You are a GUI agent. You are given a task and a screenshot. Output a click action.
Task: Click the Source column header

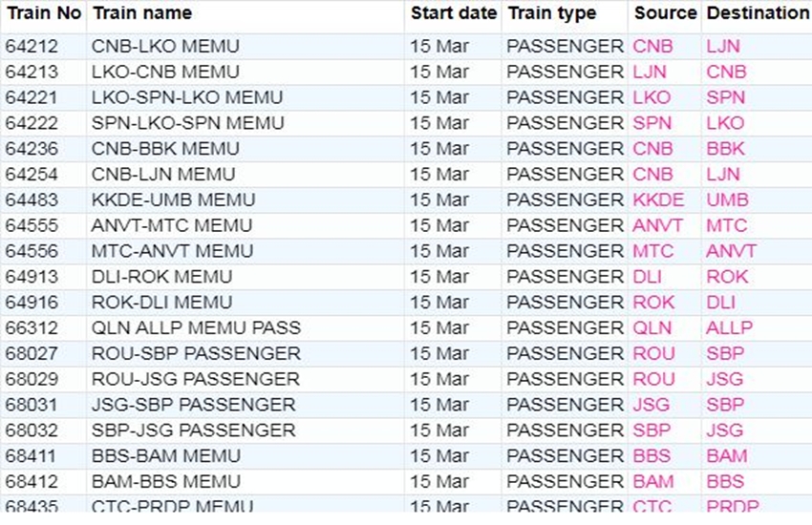tap(665, 13)
